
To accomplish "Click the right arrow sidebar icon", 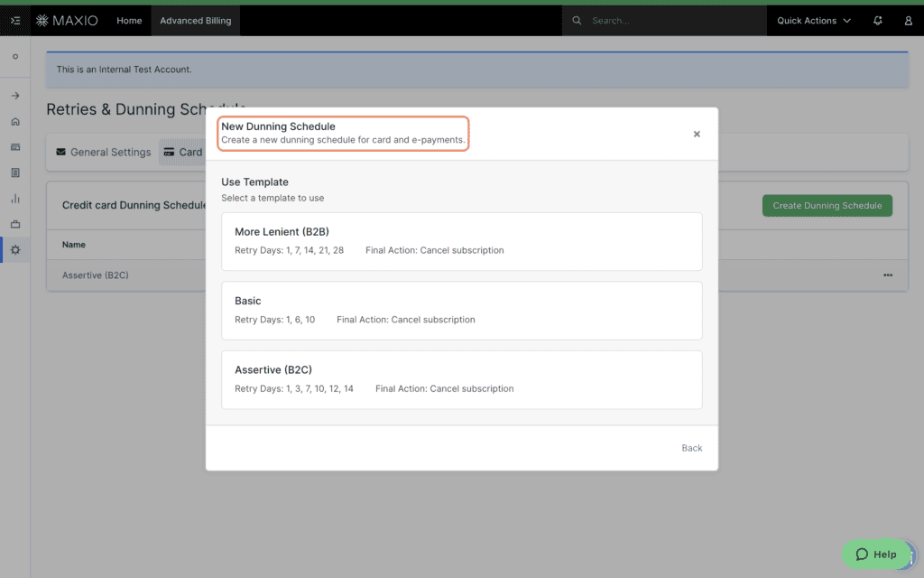I will click(x=15, y=96).
